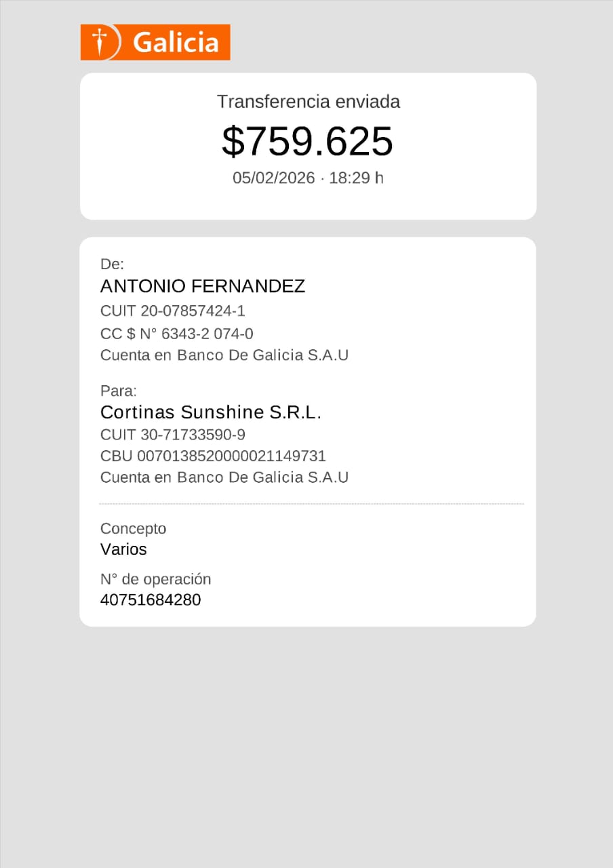Viewport: 613px width, 868px height.
Task: Click the recipient's Banco De Galicia account line
Action: coord(224,477)
